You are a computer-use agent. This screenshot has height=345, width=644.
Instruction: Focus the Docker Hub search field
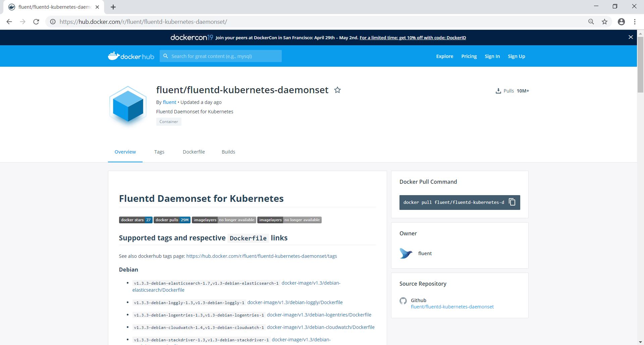[x=221, y=56]
